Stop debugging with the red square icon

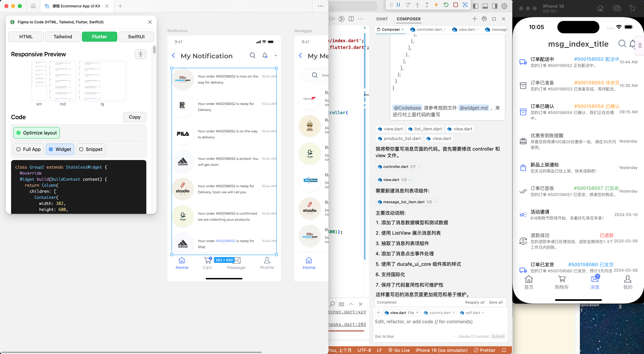point(456,5)
